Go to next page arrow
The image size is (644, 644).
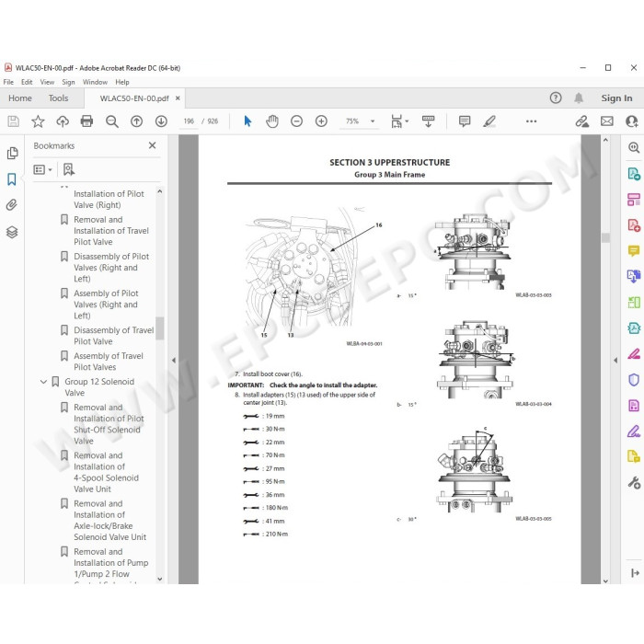pos(161,121)
